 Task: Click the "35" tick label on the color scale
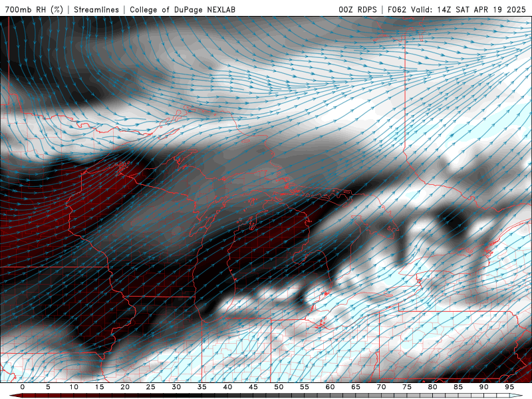[x=202, y=387]
